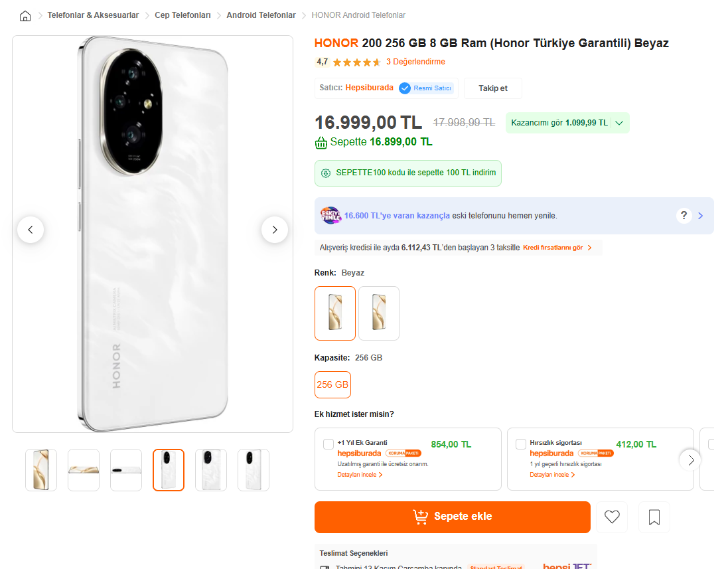Click the Takip et button

click(493, 88)
